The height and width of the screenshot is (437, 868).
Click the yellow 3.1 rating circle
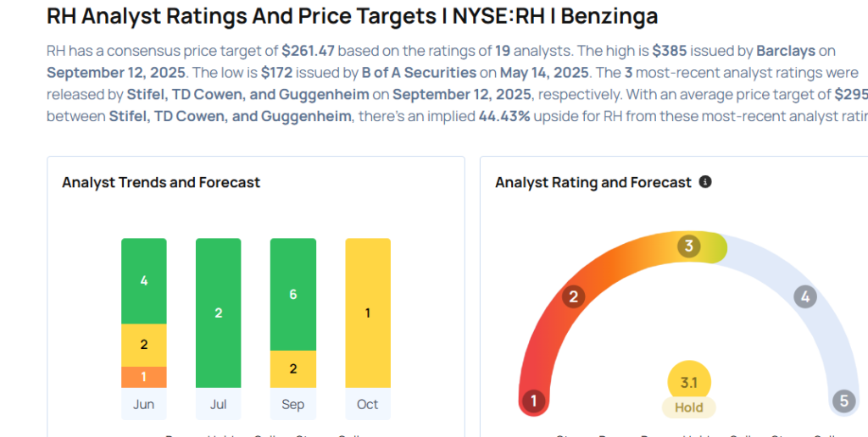[689, 383]
